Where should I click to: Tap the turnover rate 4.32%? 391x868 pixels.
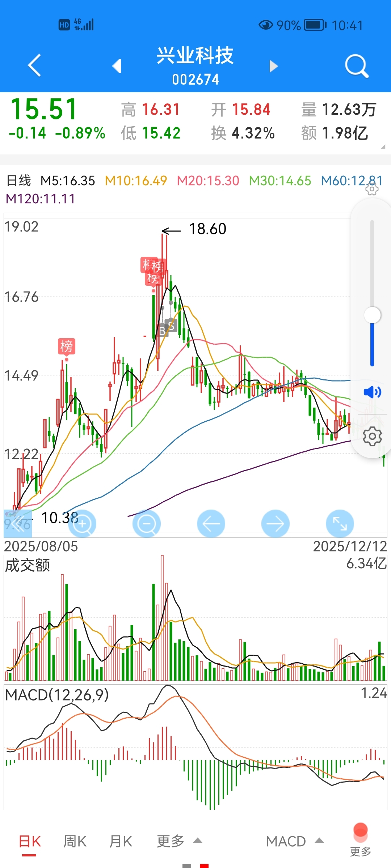pos(253,133)
